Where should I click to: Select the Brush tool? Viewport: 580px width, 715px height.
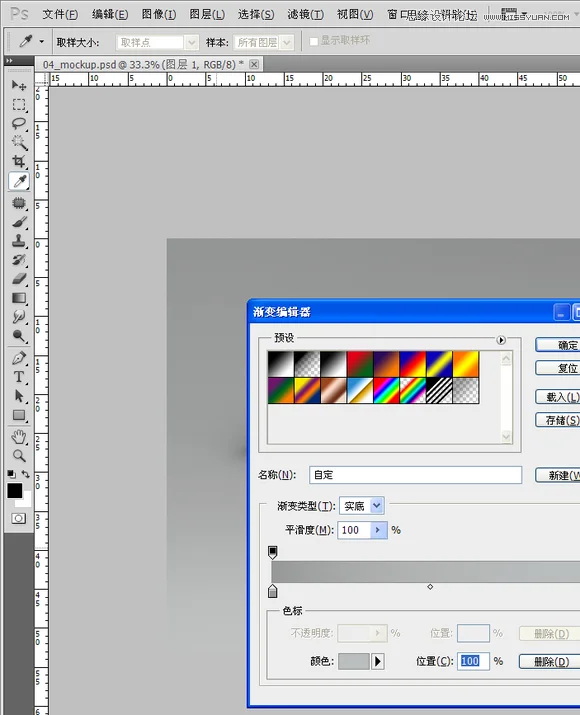point(19,222)
